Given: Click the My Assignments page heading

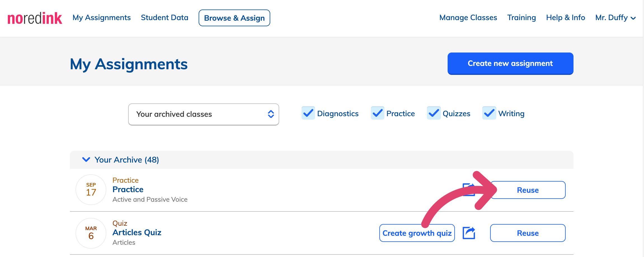Looking at the screenshot, I should tap(129, 64).
